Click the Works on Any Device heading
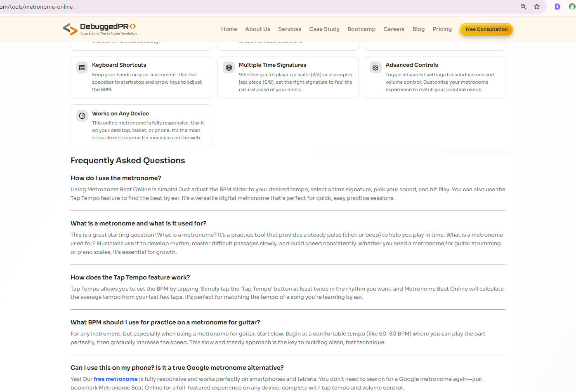 [120, 113]
